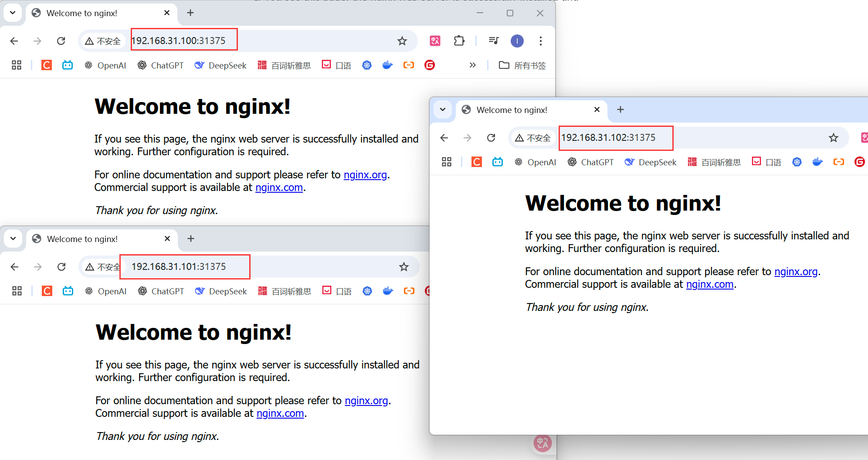868x460 pixels.
Task: Open nginx.org link in 192.168.31.102 window
Action: [x=796, y=272]
